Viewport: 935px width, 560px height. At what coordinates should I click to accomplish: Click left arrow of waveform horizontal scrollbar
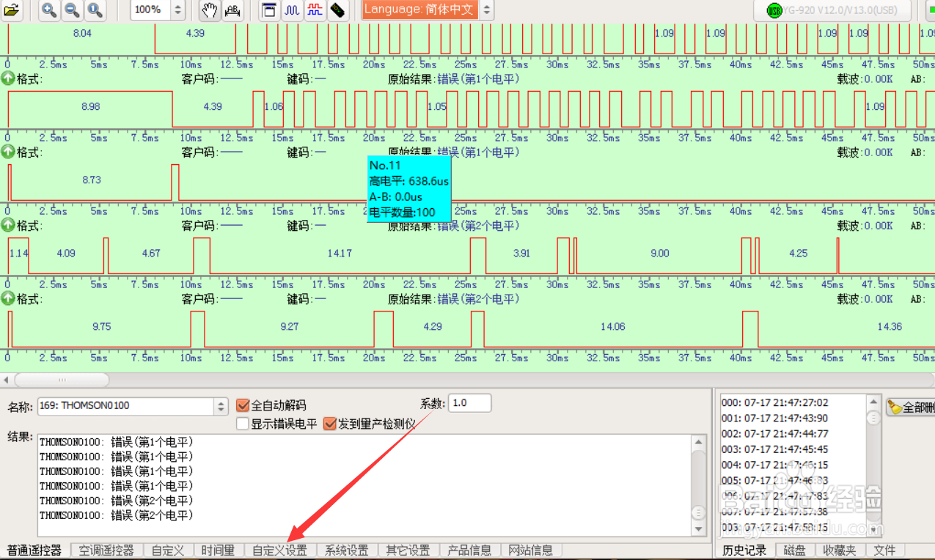7,380
